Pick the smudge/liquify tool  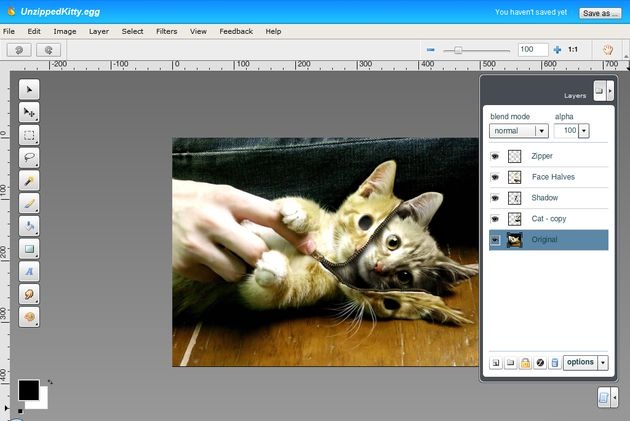[x=29, y=294]
